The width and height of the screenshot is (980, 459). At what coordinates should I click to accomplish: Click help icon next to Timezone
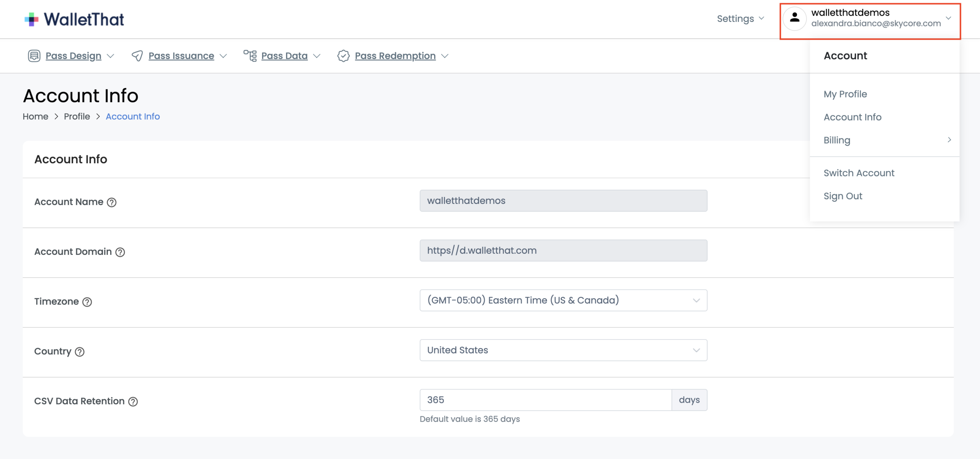[87, 302]
